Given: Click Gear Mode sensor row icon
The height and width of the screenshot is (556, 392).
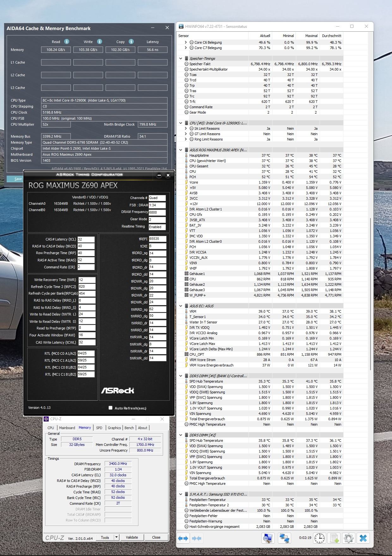Looking at the screenshot, I should [x=187, y=112].
